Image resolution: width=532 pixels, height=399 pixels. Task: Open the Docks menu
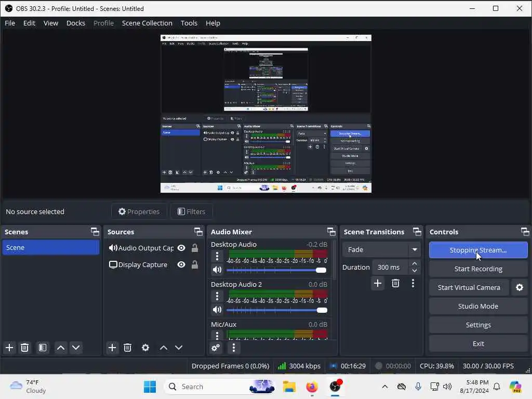coord(76,23)
